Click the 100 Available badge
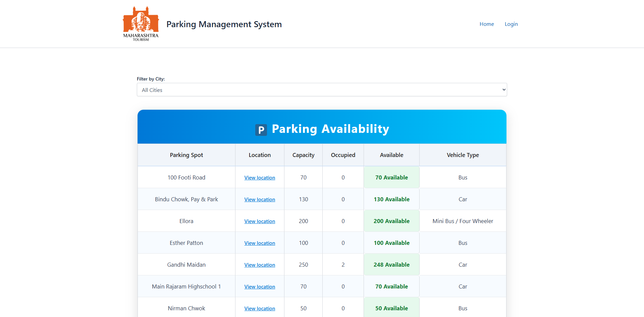644x317 pixels. coord(391,243)
